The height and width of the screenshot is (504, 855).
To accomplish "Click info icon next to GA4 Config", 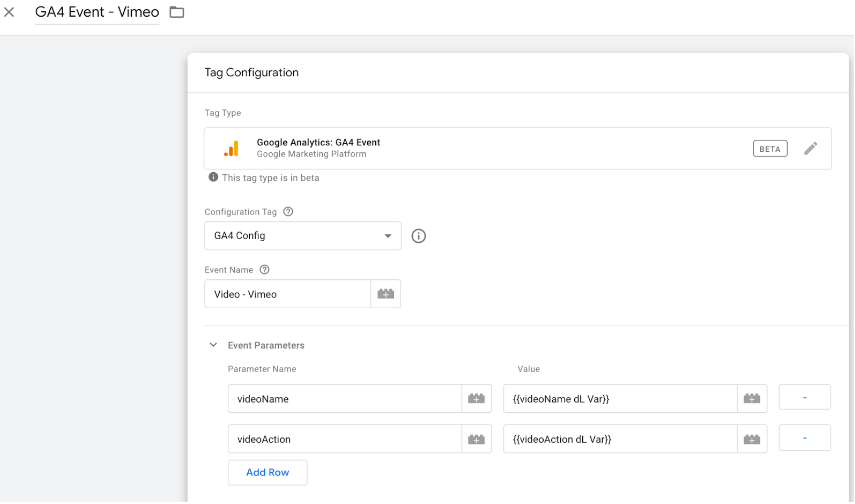I will point(419,236).
